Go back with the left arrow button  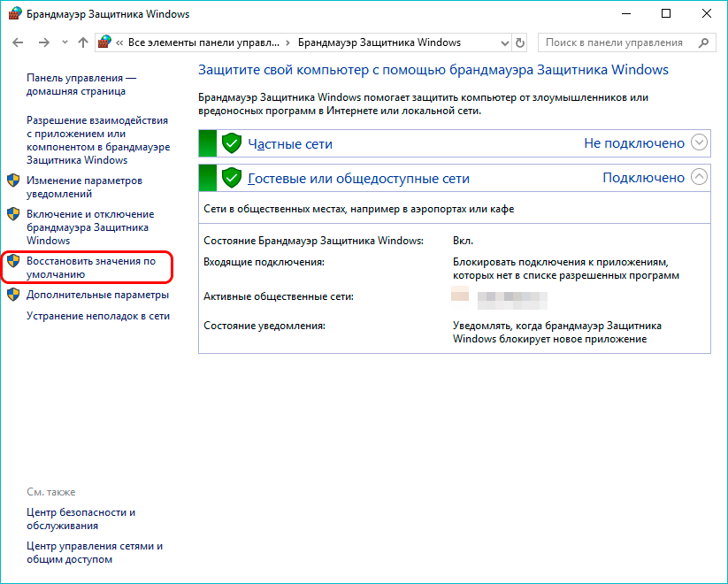click(18, 42)
